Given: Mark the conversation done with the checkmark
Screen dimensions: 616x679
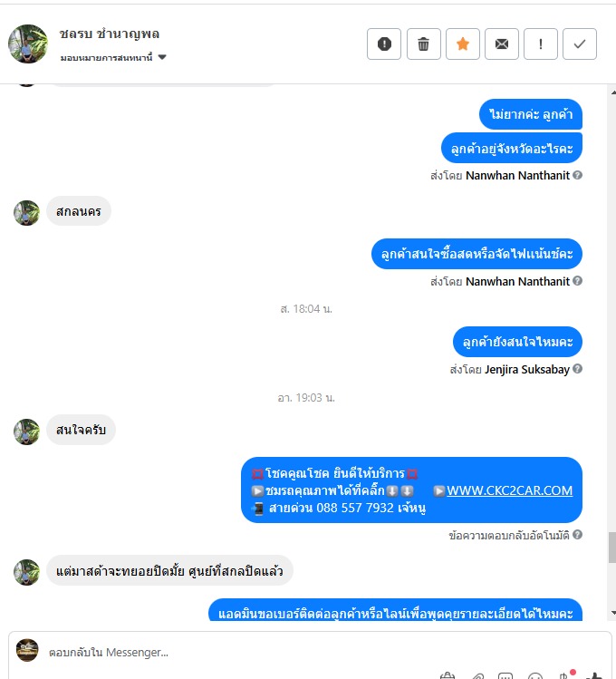Looking at the screenshot, I should [579, 44].
